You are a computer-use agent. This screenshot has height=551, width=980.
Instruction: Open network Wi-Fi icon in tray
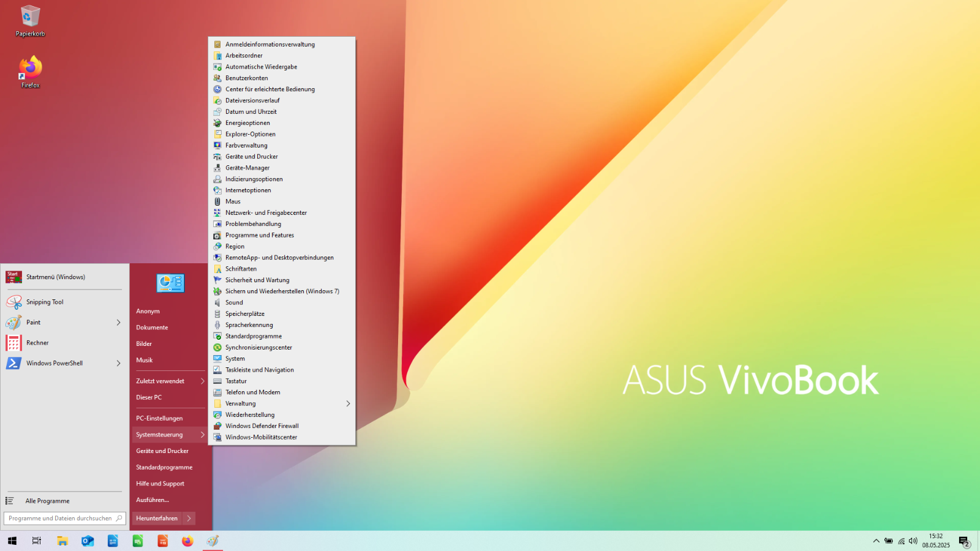click(x=901, y=541)
